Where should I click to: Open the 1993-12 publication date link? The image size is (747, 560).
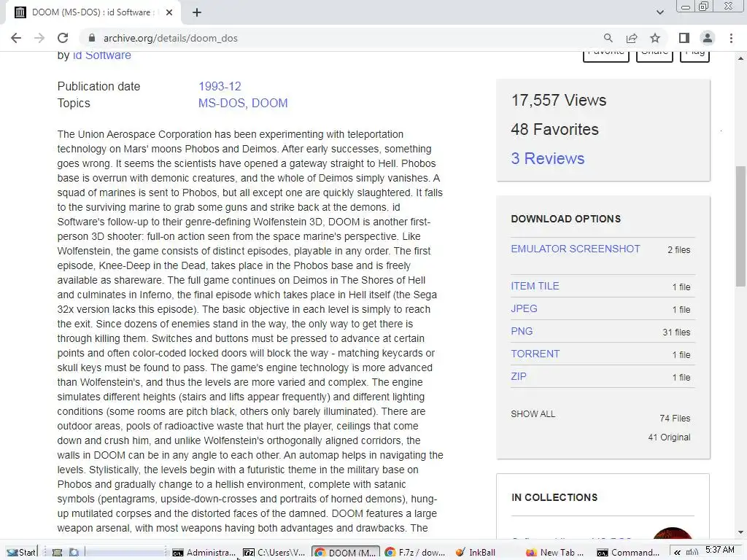point(220,86)
